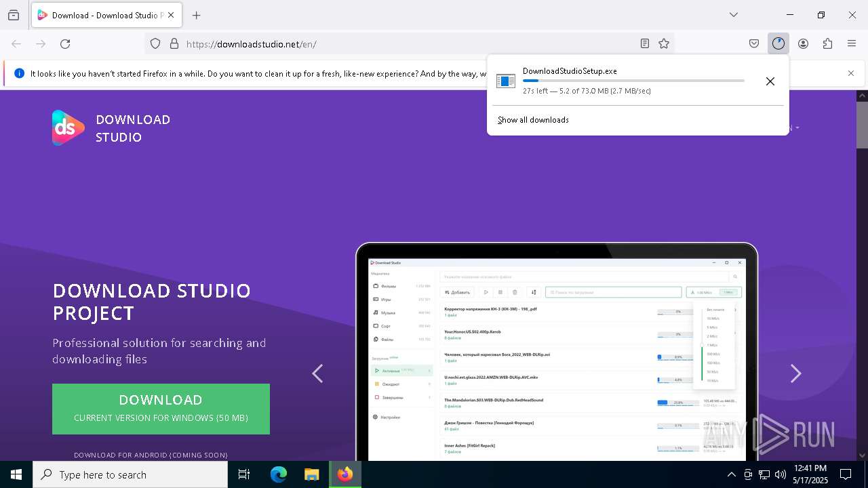Select the Download Studio tab
Screen dimensions: 868x488
106,15
